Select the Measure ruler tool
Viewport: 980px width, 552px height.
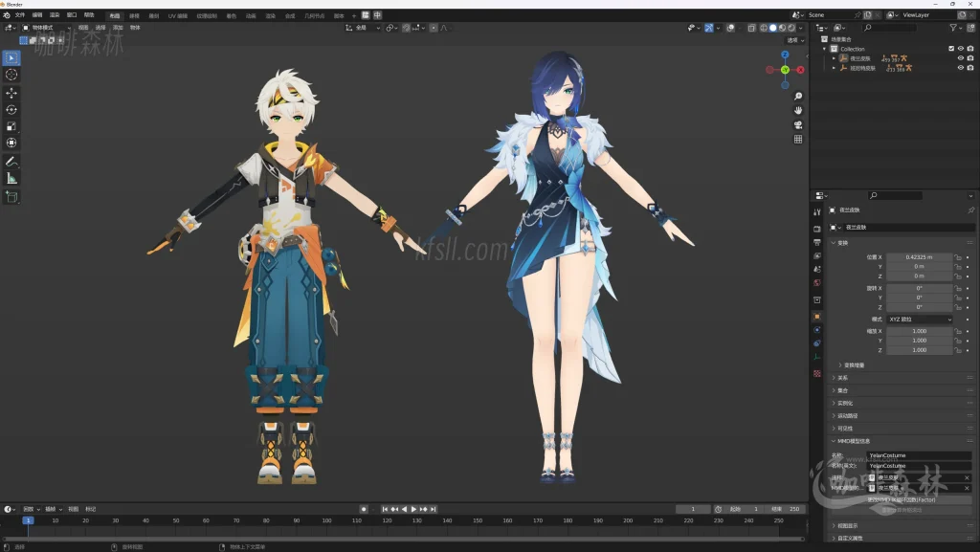pos(11,179)
